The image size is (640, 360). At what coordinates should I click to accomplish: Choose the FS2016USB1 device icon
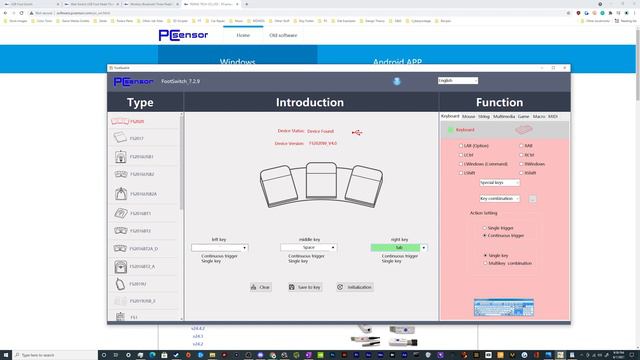point(120,156)
